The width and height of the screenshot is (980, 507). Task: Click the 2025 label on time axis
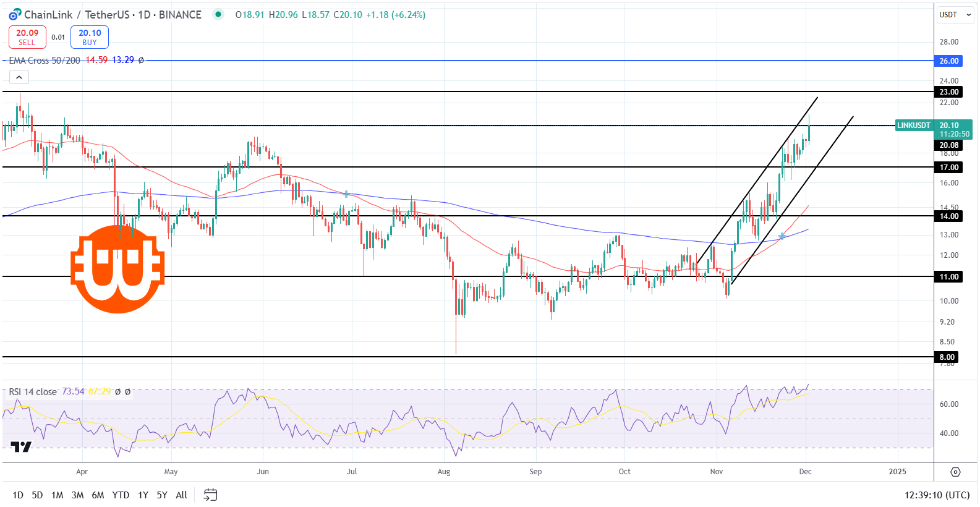897,472
